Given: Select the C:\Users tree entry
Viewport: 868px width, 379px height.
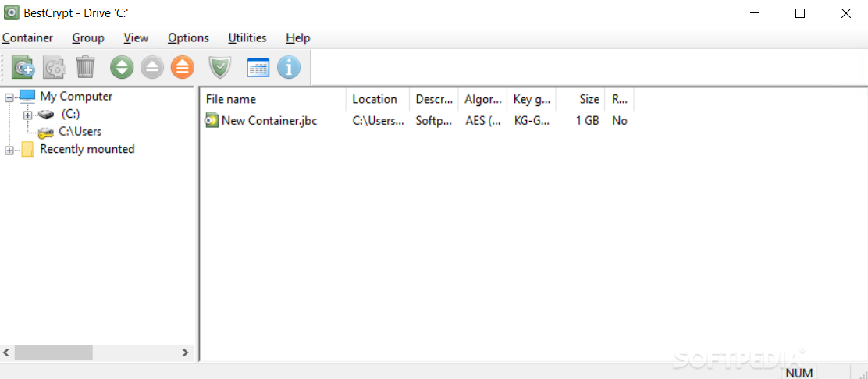Looking at the screenshot, I should click(x=80, y=132).
